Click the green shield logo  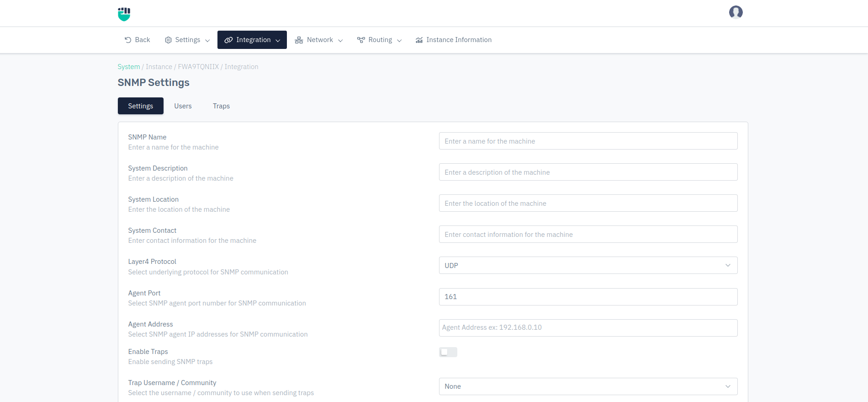[x=124, y=14]
